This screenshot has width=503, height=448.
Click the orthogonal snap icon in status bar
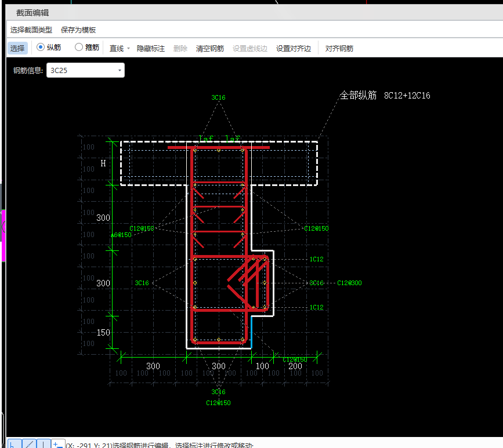pos(14,444)
